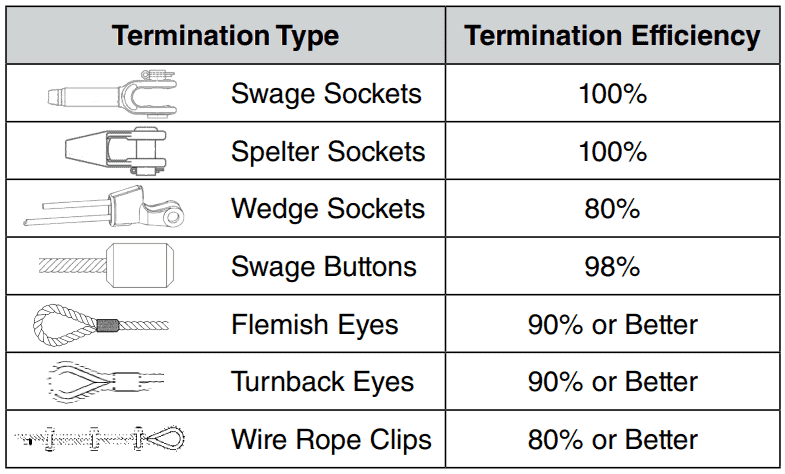Click the Wedge Sockets text

tap(328, 209)
